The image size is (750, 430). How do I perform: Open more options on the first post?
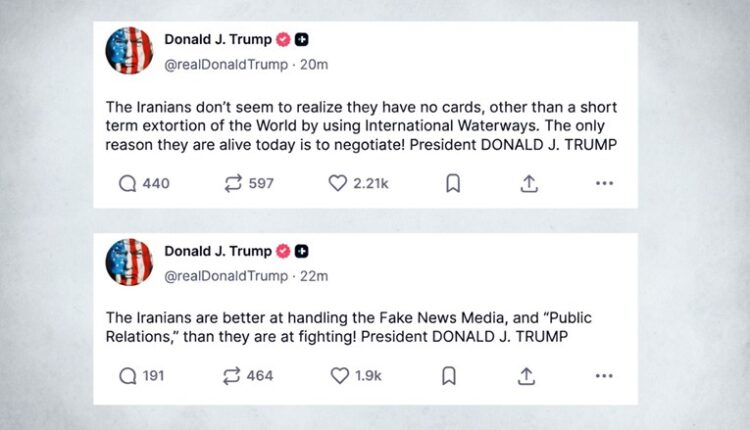[x=604, y=183]
